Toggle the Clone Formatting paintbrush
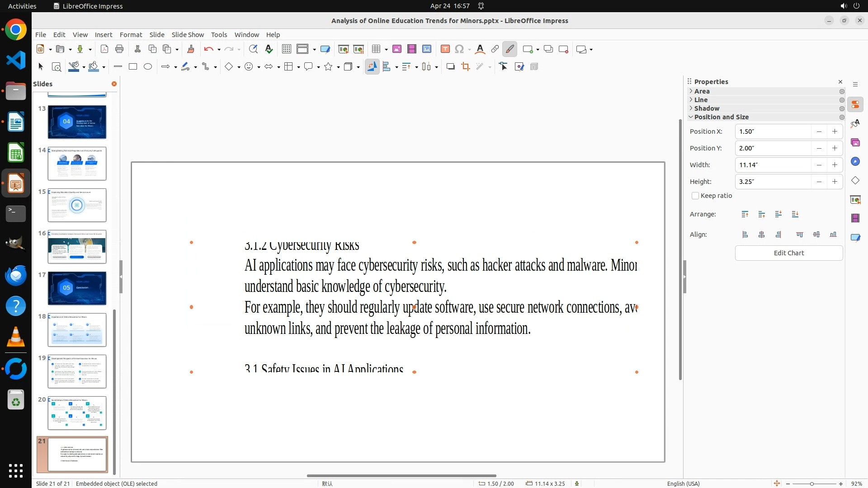 [190, 49]
